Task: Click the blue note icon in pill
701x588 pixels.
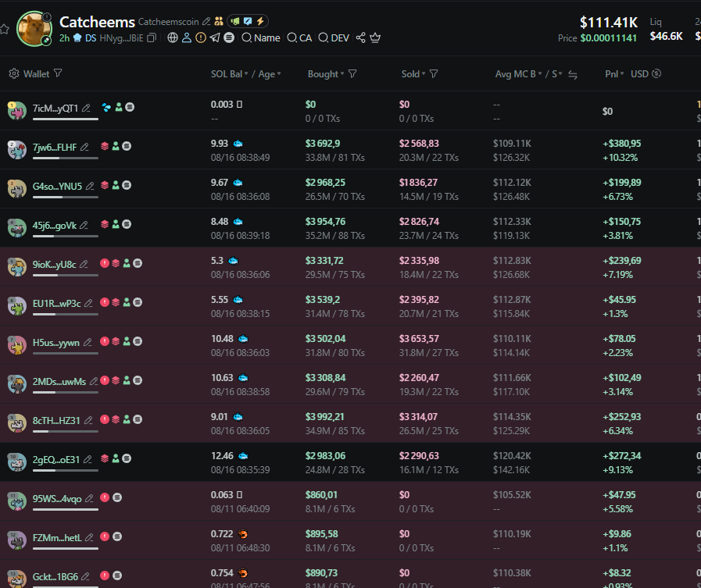Action: point(247,21)
